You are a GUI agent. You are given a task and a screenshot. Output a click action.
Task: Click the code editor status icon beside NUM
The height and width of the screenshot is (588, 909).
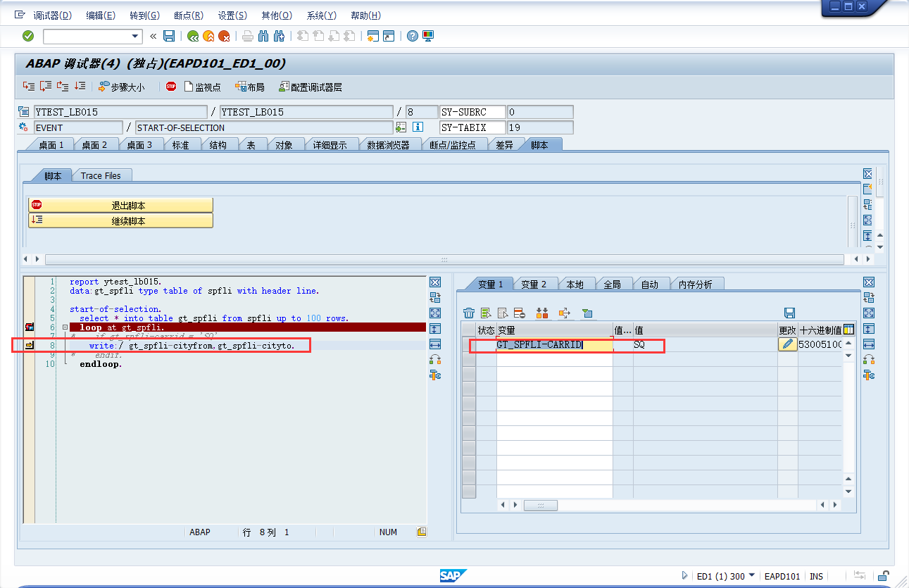click(422, 532)
